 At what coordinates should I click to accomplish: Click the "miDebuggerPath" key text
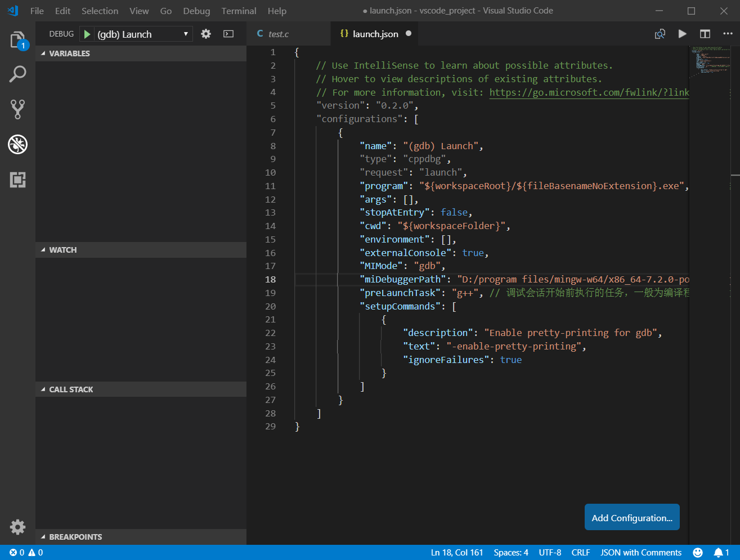pyautogui.click(x=403, y=279)
